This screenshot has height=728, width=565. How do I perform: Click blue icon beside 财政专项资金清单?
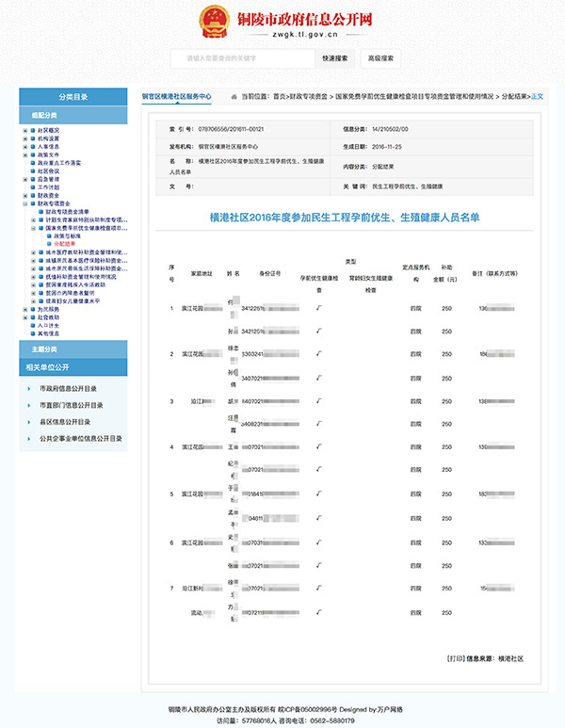[40, 212]
